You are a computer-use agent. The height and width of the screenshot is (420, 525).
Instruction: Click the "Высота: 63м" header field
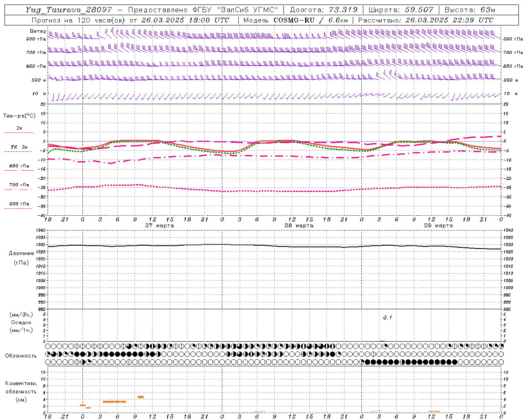(470, 10)
